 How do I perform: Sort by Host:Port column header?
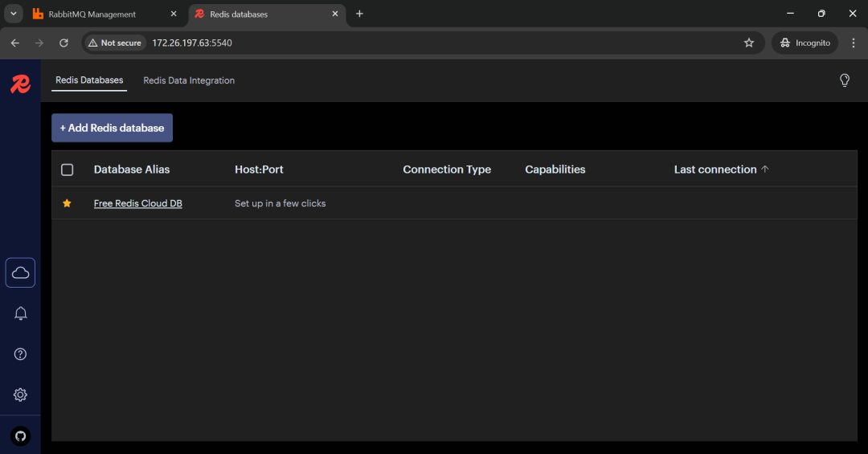point(259,170)
